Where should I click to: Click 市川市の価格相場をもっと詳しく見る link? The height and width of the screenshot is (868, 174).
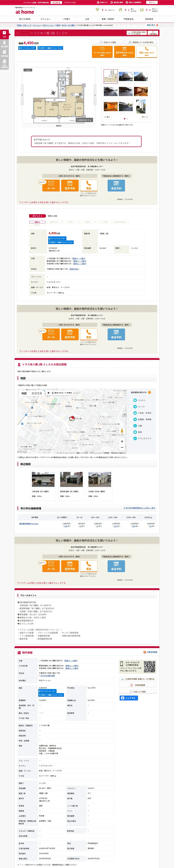click(x=139, y=508)
